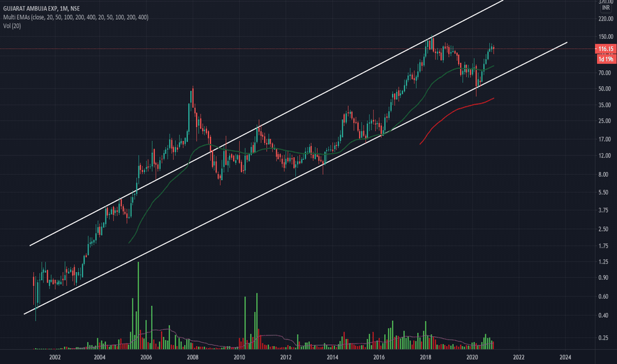Select the Multi EMAs indicator legend
Screen dimensions: 617x364
75,17
